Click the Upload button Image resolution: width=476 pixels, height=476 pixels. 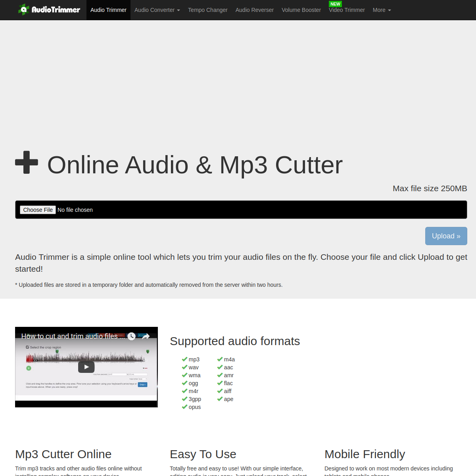tap(446, 236)
